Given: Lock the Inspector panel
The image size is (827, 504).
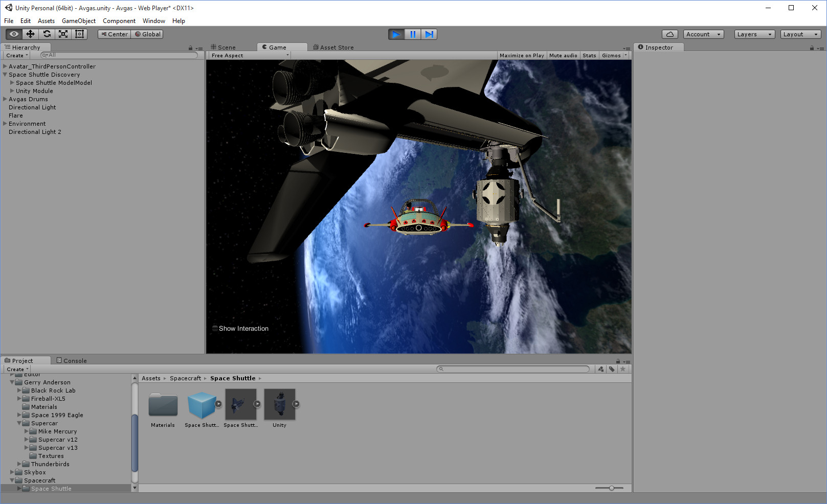Looking at the screenshot, I should point(812,48).
